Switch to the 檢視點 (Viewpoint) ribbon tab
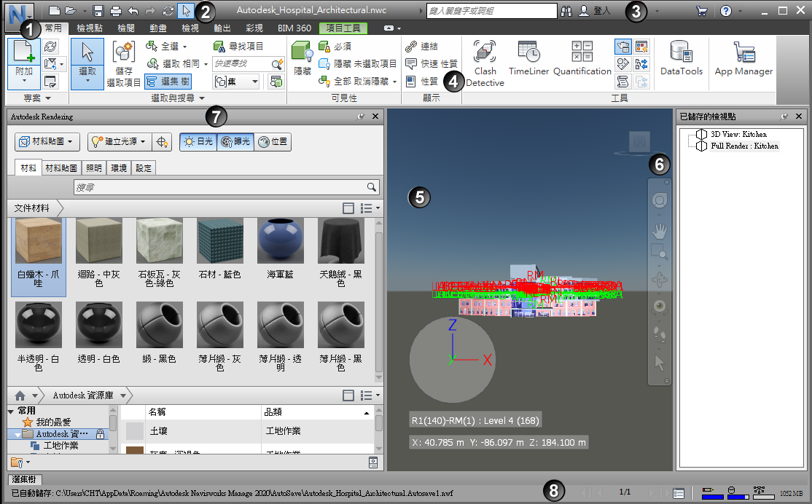The image size is (812, 504). (89, 28)
